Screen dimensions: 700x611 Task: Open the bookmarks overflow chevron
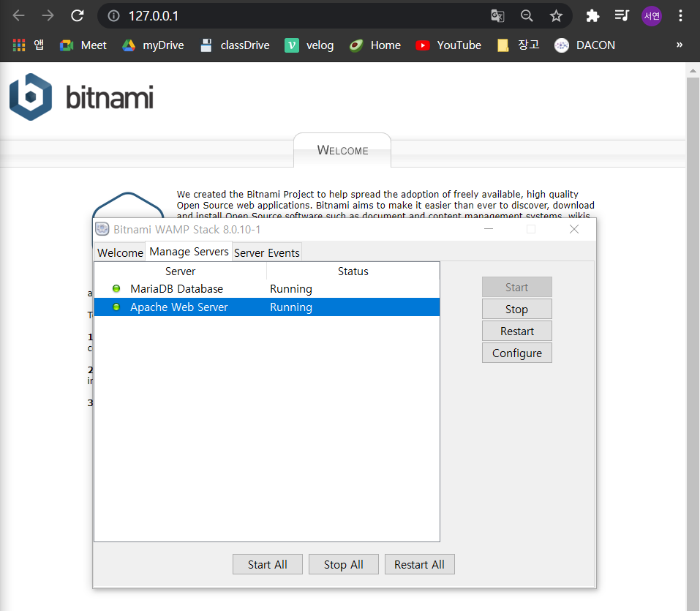[679, 45]
